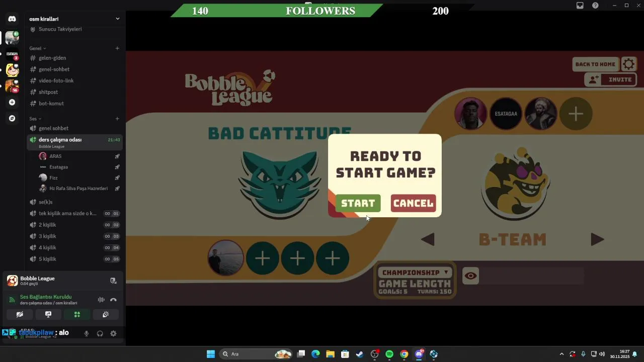Open Bobble League settings gear
The width and height of the screenshot is (644, 362).
(x=629, y=64)
